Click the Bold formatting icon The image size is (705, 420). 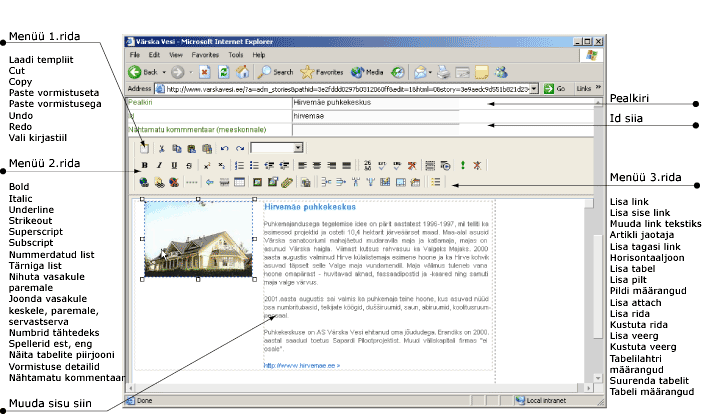click(145, 165)
